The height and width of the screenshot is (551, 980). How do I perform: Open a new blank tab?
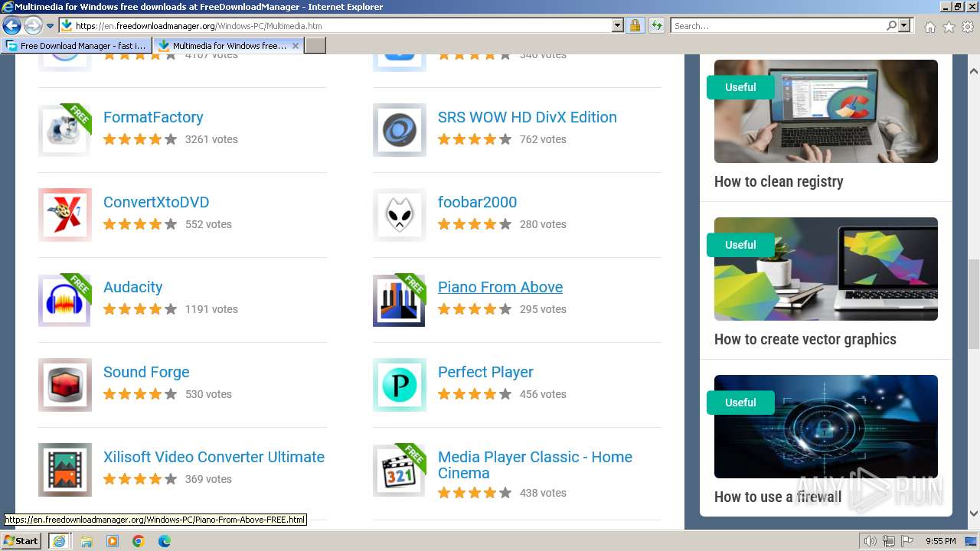click(x=315, y=46)
